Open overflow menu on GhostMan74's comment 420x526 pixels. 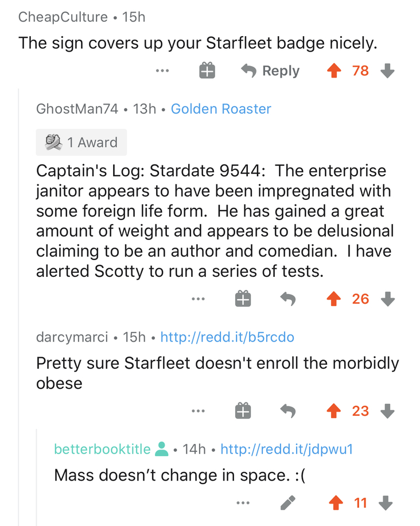pyautogui.click(x=198, y=299)
